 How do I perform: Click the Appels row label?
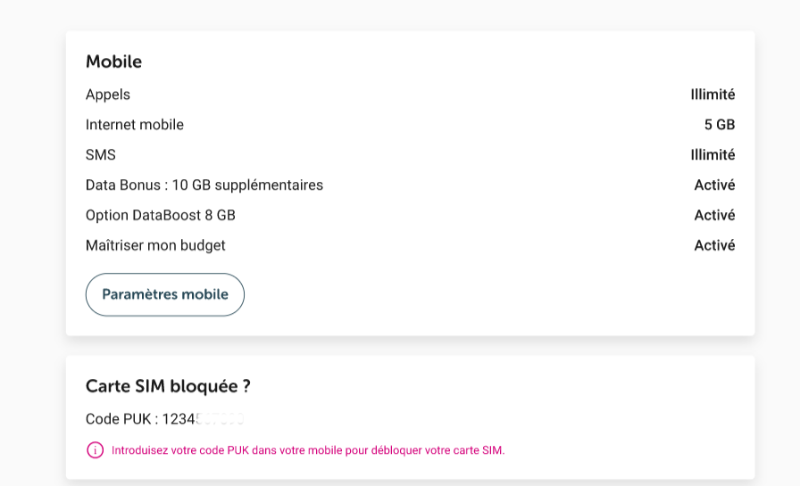108,95
